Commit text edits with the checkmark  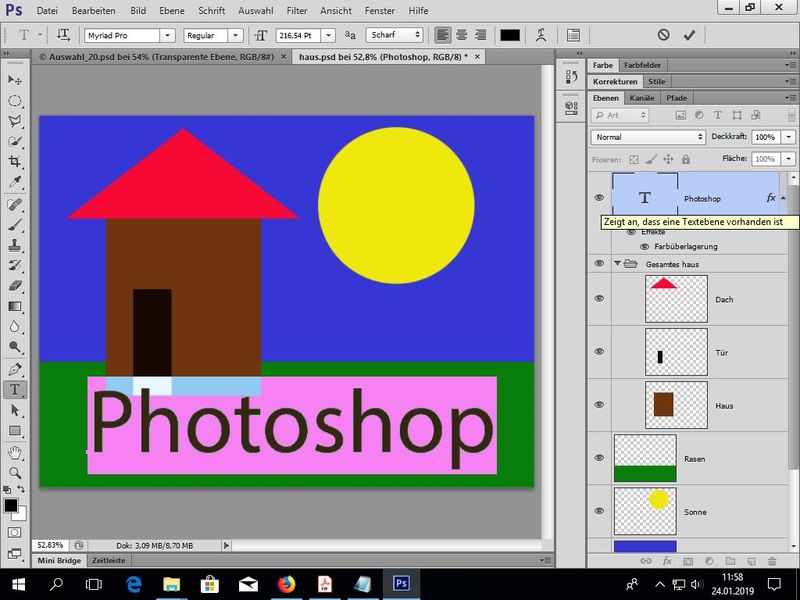689,35
